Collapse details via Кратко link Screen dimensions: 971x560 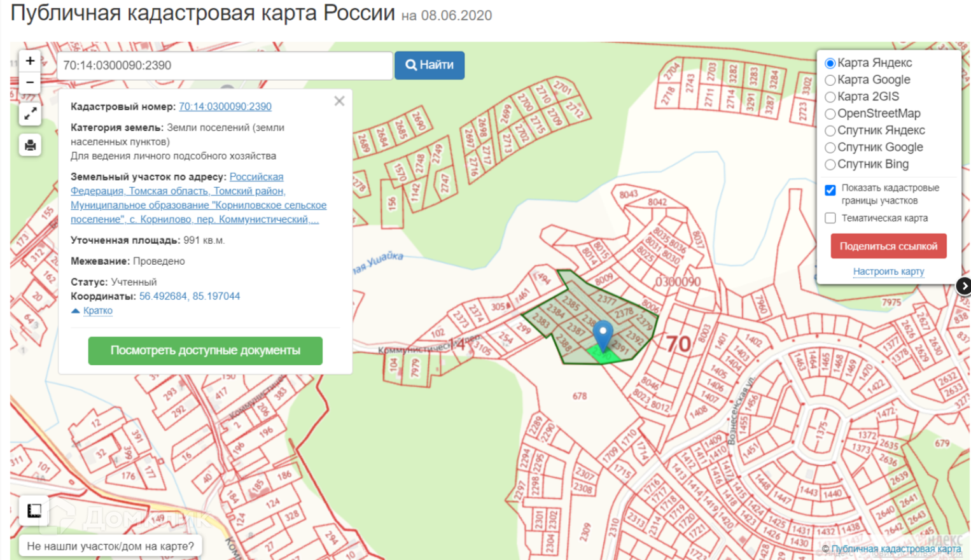pos(97,311)
